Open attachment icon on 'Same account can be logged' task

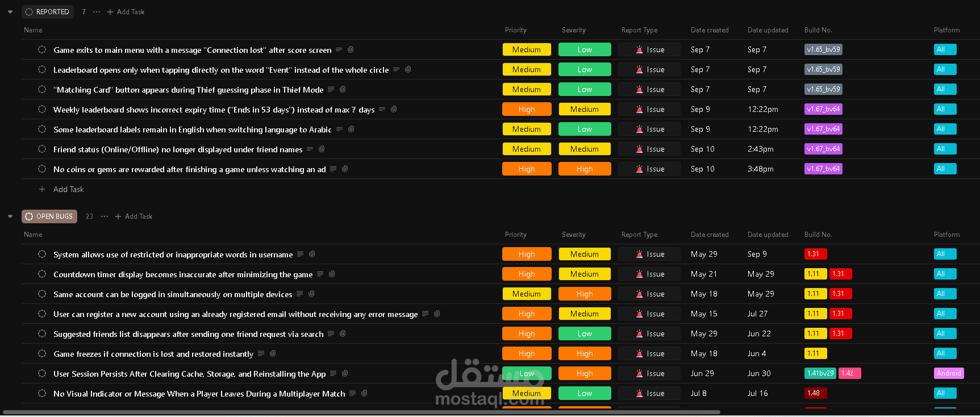[x=311, y=294]
